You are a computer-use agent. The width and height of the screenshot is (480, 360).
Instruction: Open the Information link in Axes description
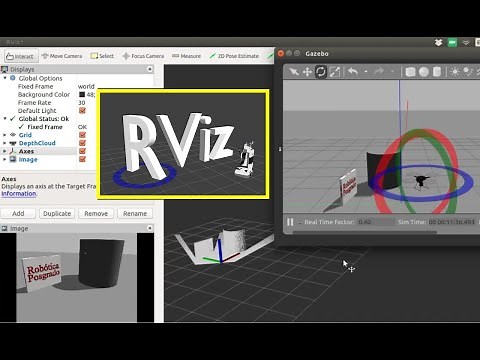(19, 194)
